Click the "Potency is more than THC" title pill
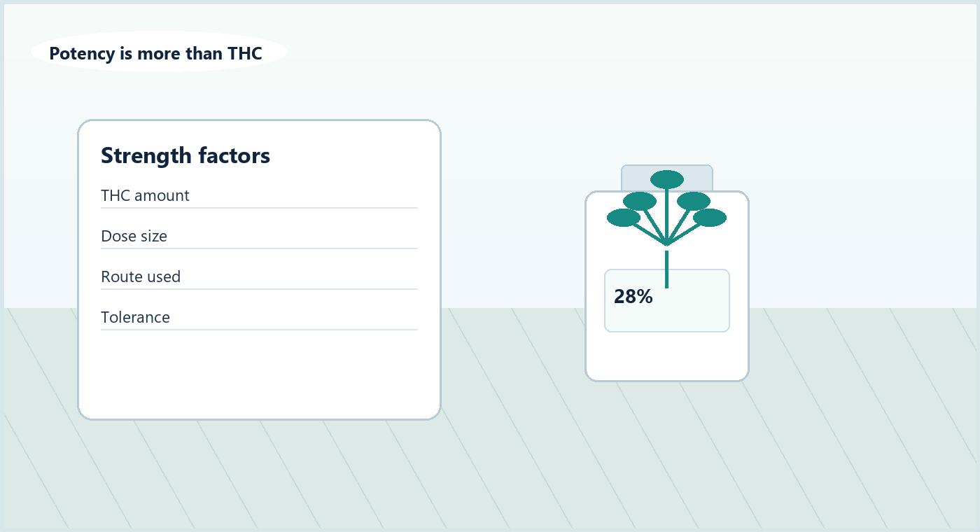The height and width of the screenshot is (532, 980). [x=160, y=52]
